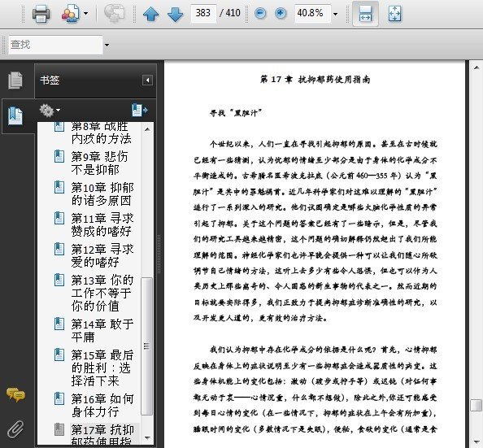Click document scrollbar up arrow

coord(476,67)
